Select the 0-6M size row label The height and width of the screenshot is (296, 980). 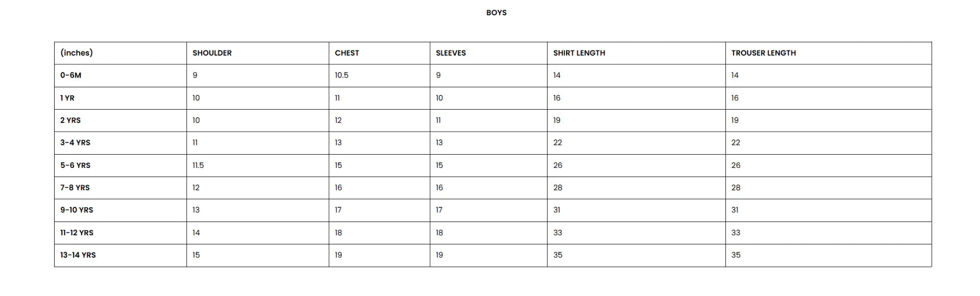(70, 76)
